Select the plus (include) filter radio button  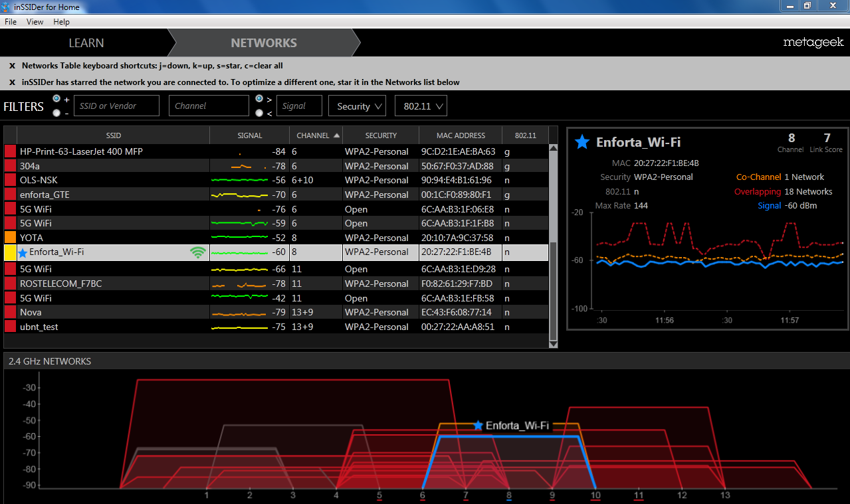coord(56,98)
